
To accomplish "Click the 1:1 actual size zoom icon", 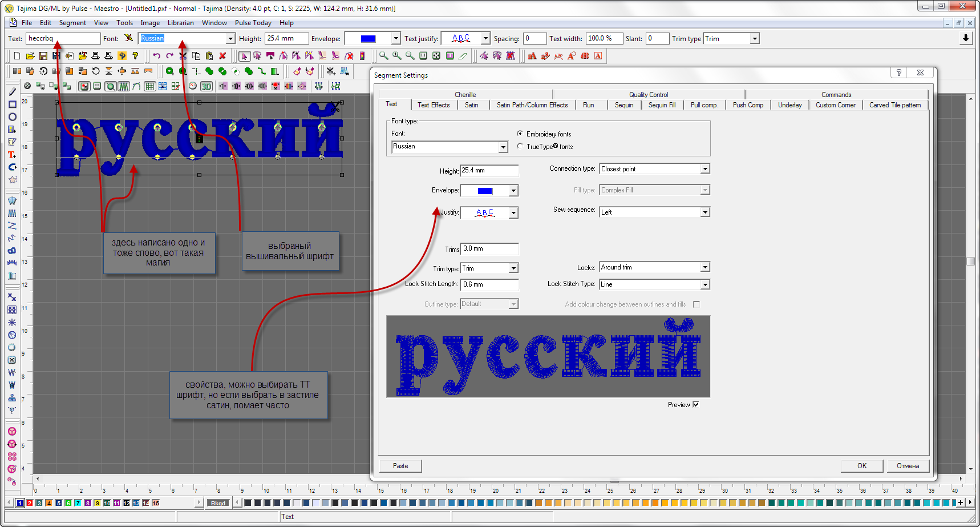I will [x=423, y=56].
